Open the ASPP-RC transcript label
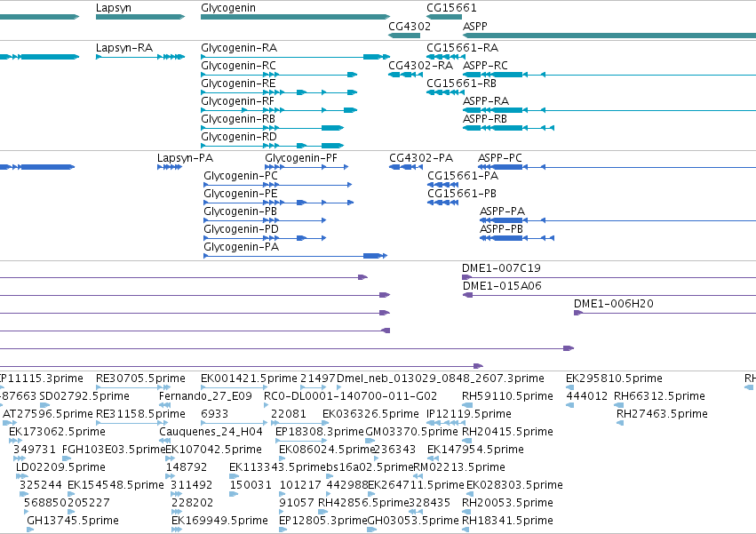The height and width of the screenshot is (534, 756). coord(485,66)
